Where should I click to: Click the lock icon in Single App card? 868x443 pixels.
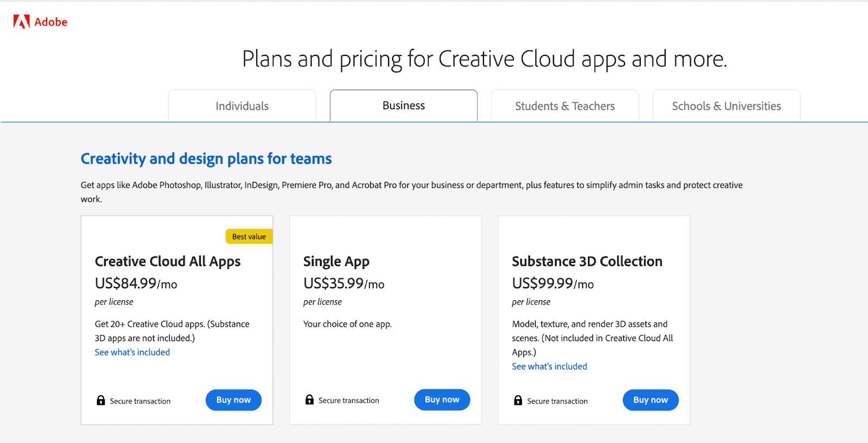310,400
